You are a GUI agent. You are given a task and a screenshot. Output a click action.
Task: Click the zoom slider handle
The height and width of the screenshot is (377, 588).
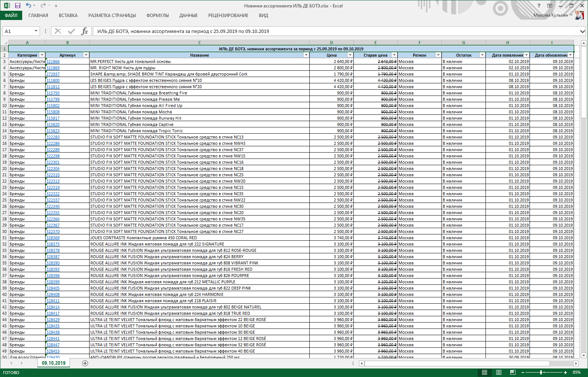(541, 372)
